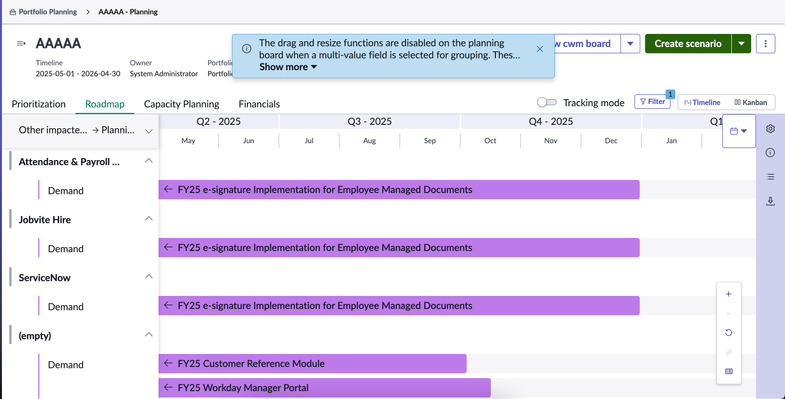The height and width of the screenshot is (399, 785).
Task: Open the calendar date range dropdown
Action: (x=738, y=131)
